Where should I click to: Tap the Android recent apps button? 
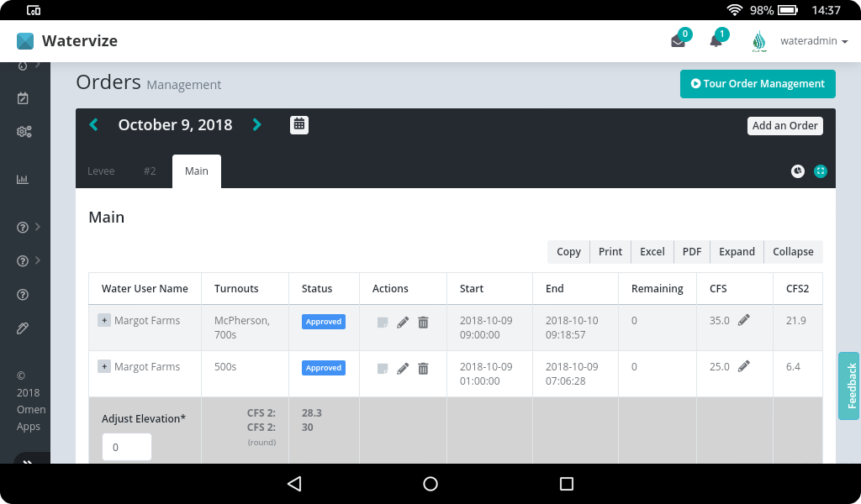(566, 483)
